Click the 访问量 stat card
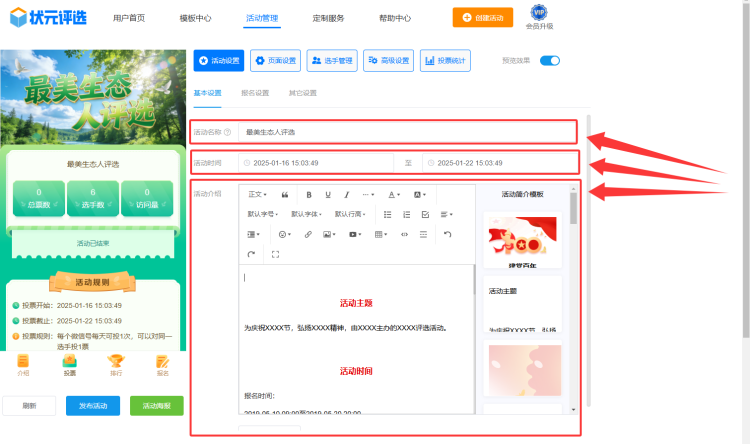Image resolution: width=750 pixels, height=444 pixels. 147,198
